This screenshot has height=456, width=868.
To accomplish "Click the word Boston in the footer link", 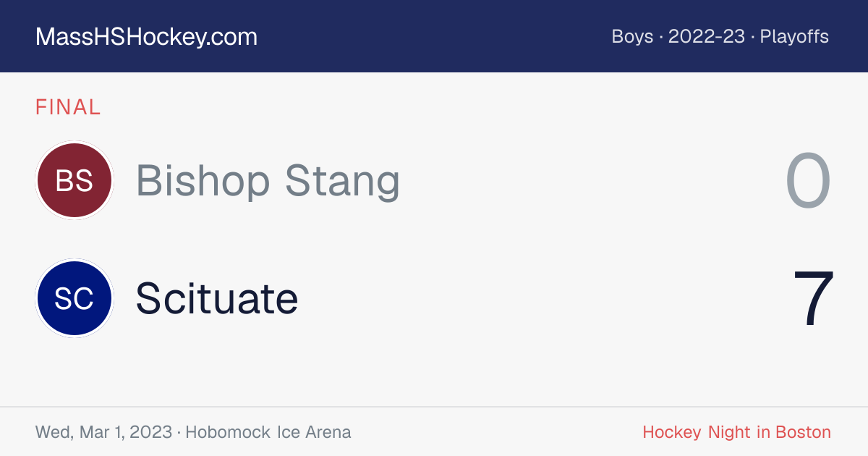I will pos(804,432).
